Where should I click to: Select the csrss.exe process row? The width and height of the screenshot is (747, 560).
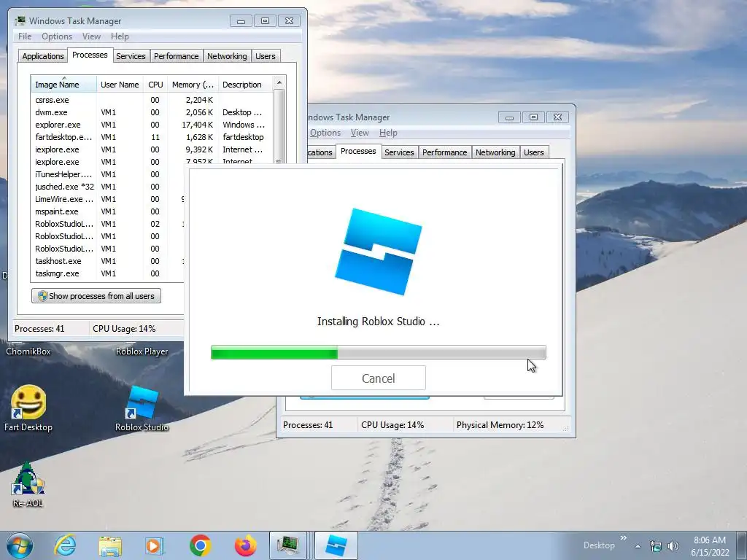pos(152,100)
